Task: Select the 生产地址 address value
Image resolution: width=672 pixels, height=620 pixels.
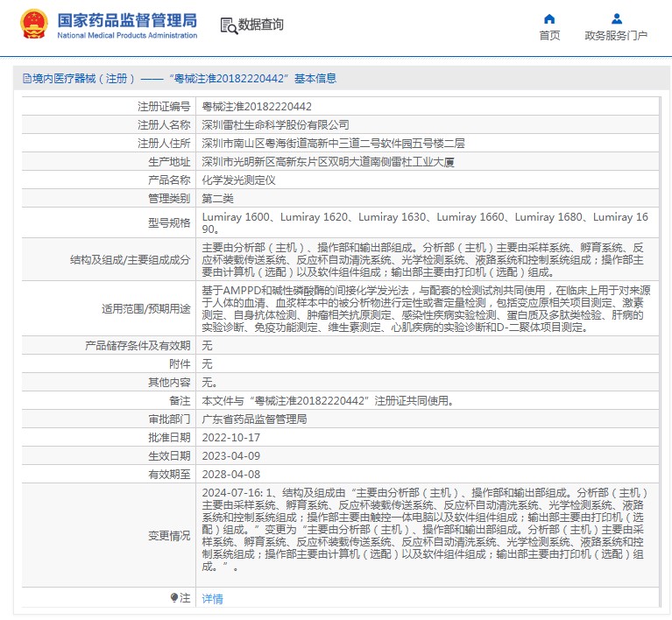Action: click(328, 162)
